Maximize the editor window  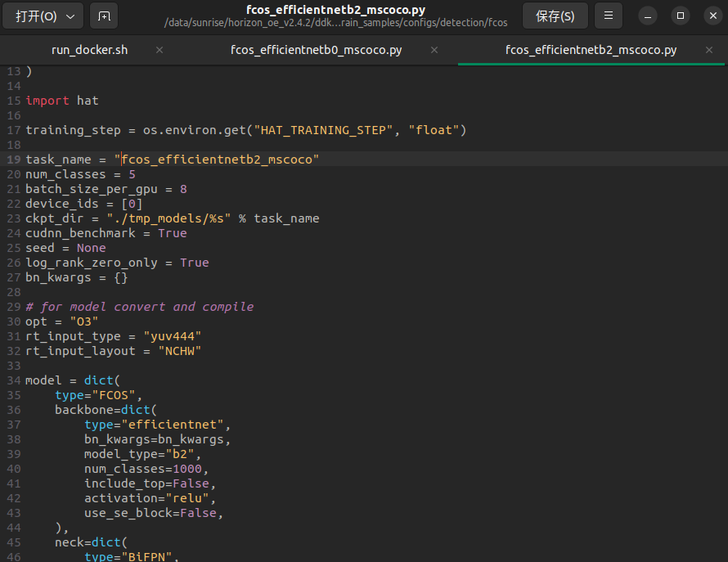(x=679, y=16)
